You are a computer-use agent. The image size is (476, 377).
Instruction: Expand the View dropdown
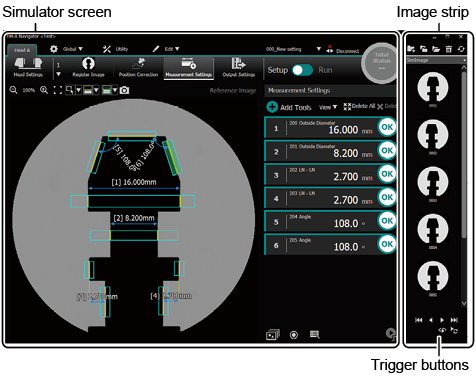tap(328, 107)
